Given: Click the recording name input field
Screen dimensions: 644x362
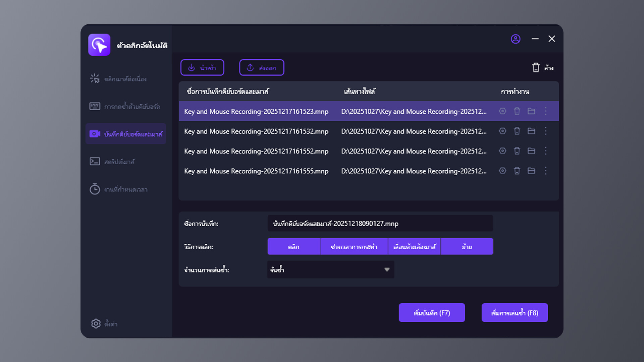Looking at the screenshot, I should pyautogui.click(x=380, y=224).
